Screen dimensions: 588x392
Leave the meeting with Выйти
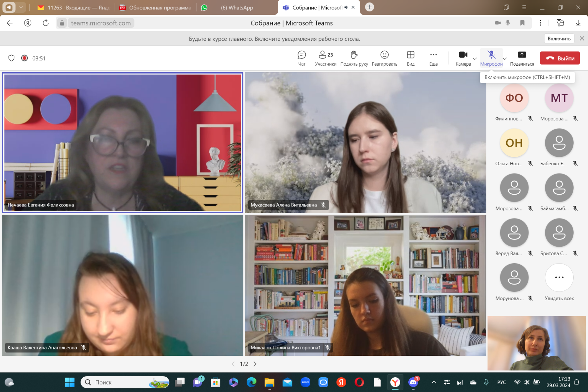(x=560, y=58)
